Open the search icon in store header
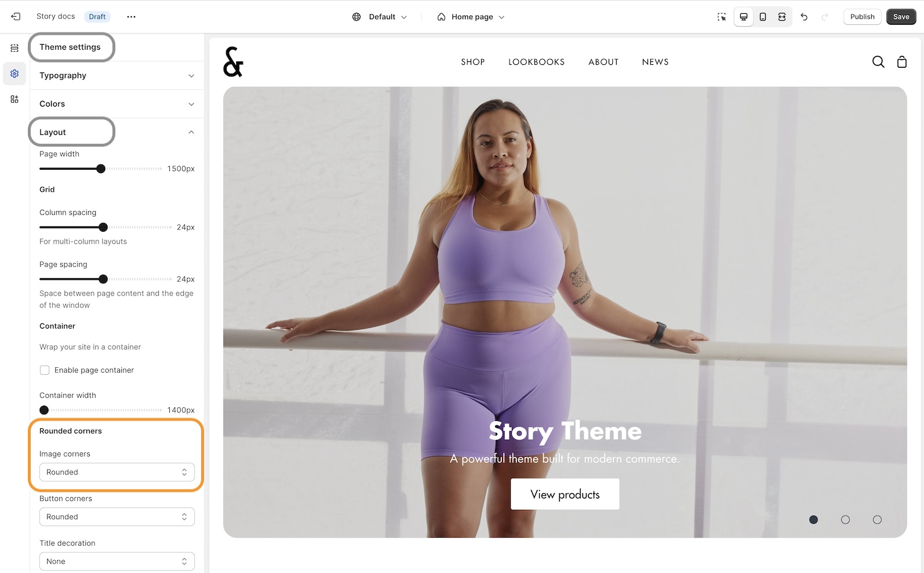The image size is (924, 573). click(x=878, y=62)
